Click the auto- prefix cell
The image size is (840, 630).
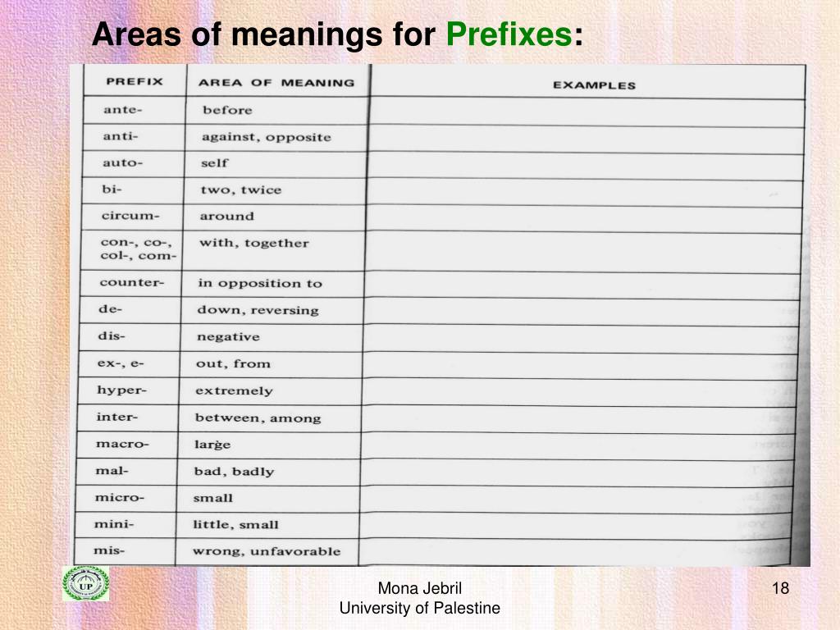tap(133, 163)
